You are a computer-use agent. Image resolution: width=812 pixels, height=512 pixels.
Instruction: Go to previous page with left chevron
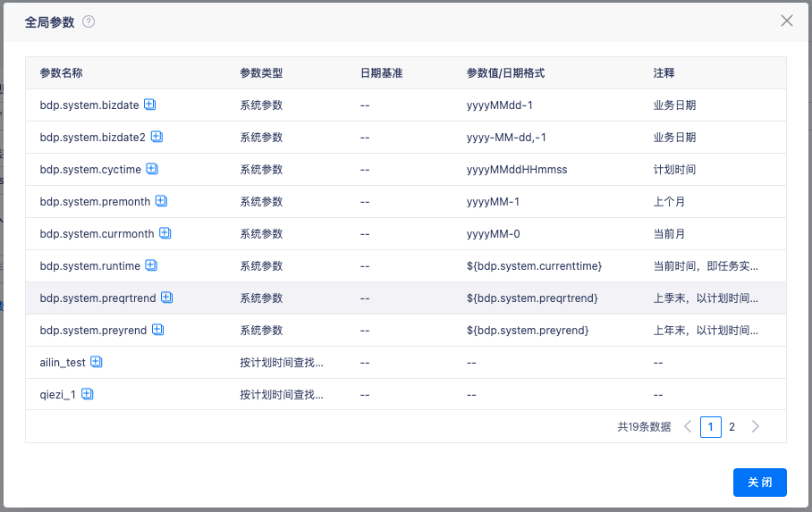coord(687,426)
